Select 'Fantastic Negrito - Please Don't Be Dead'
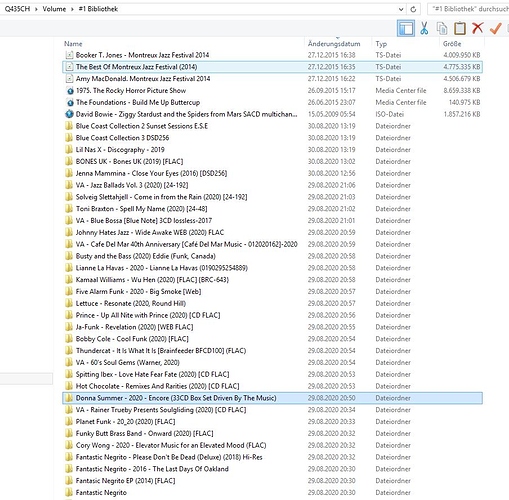 169,457
